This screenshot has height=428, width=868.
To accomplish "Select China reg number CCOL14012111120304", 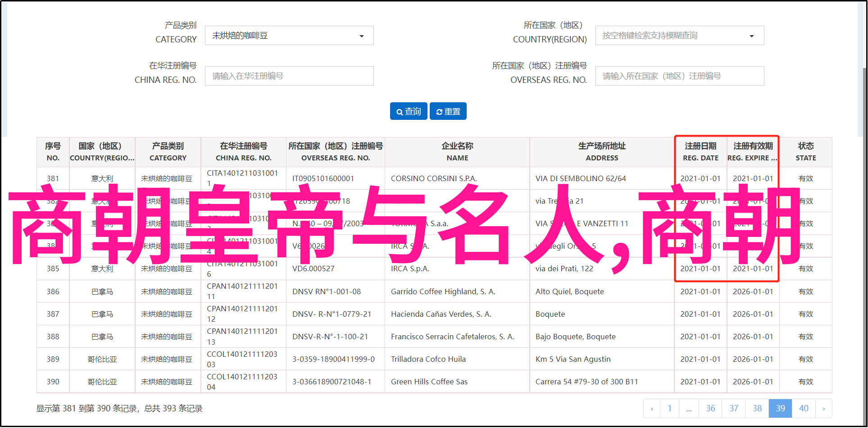I will (242, 382).
